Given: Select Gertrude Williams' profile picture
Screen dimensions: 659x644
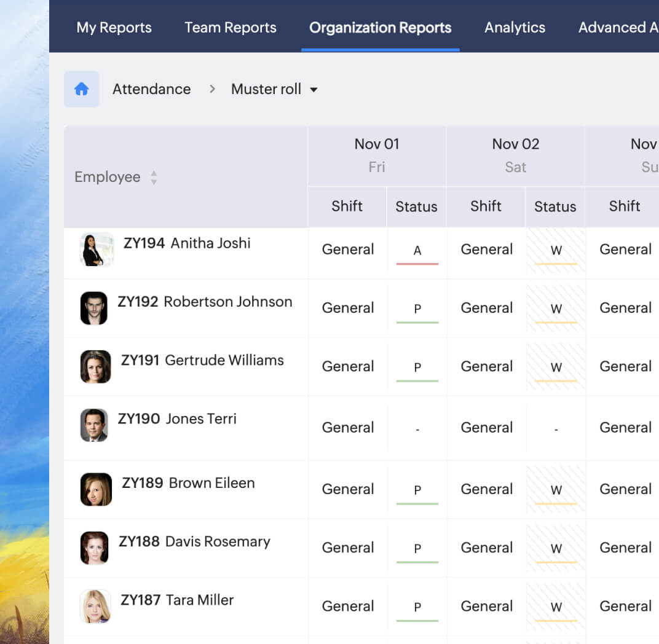Looking at the screenshot, I should (x=96, y=367).
